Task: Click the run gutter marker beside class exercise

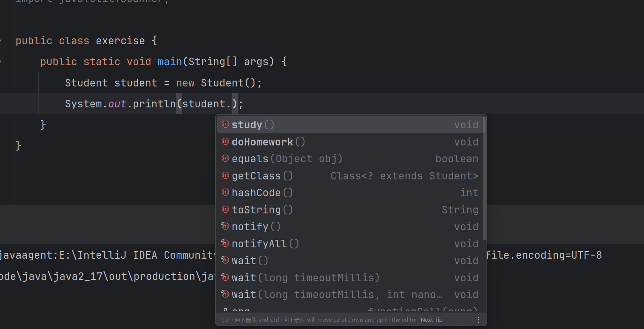Action: pyautogui.click(x=1, y=41)
